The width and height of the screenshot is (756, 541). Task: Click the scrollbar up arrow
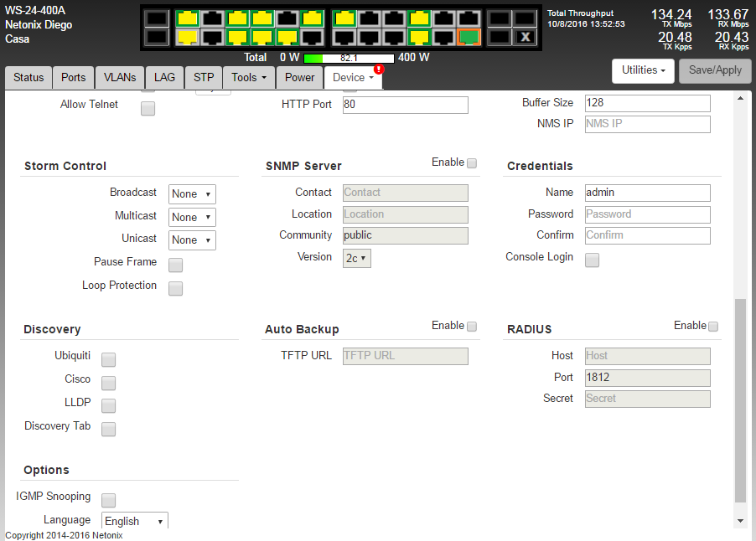coord(740,99)
